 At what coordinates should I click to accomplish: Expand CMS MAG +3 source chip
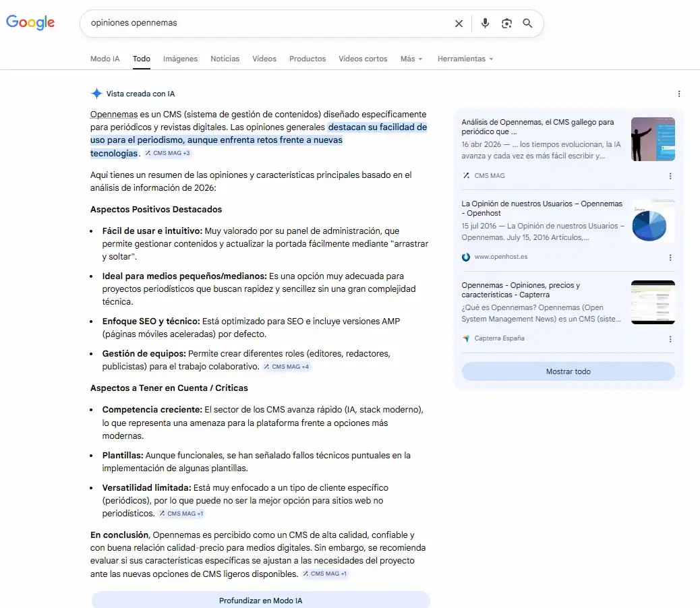(x=168, y=154)
